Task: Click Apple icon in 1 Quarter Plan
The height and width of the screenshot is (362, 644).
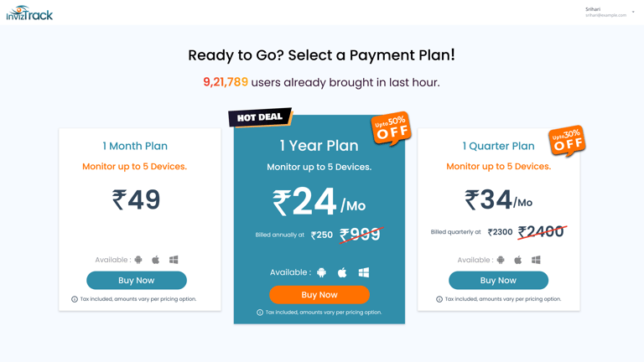Action: [x=518, y=260]
